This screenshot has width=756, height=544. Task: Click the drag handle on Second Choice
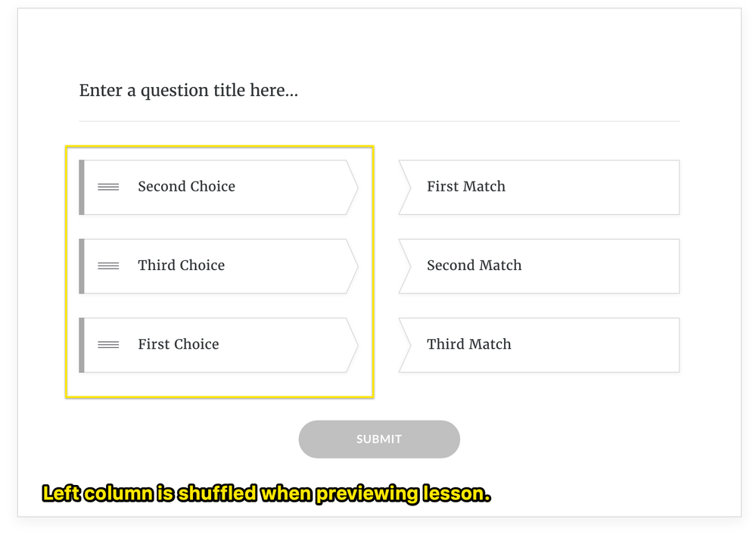pos(108,187)
